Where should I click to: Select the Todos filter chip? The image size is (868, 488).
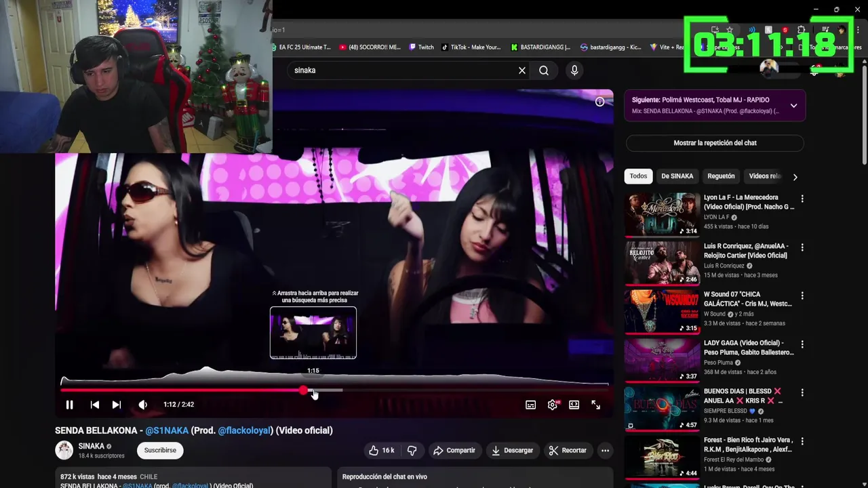(x=638, y=176)
